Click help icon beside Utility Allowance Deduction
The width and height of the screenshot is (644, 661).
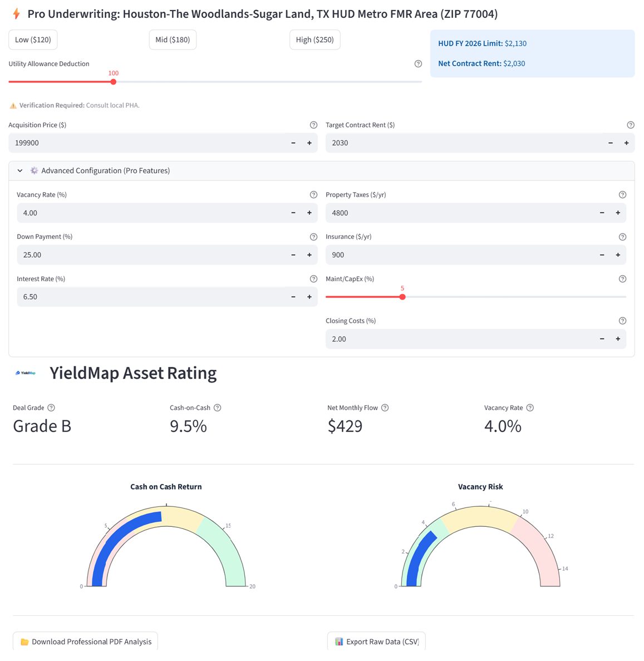click(418, 64)
